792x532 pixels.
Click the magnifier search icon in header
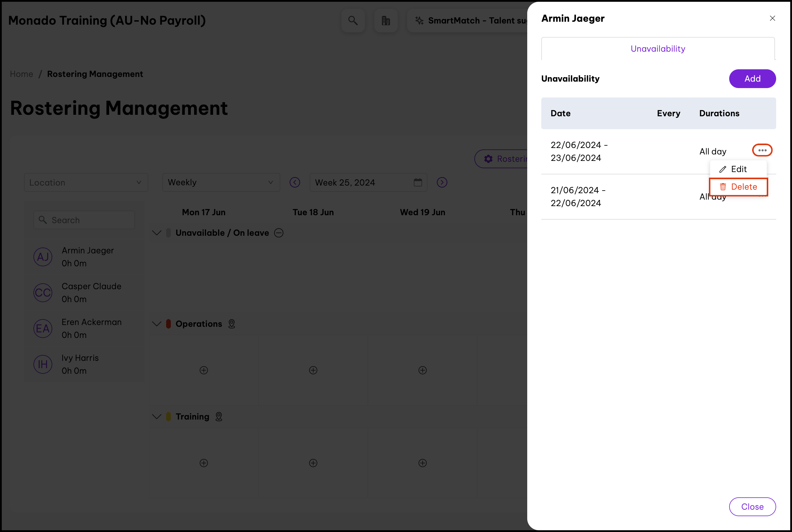coord(353,21)
